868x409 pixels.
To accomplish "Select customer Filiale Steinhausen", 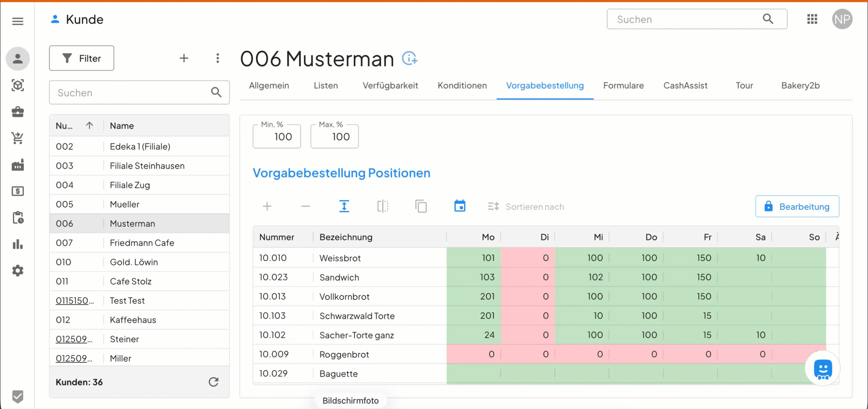I will (x=139, y=166).
